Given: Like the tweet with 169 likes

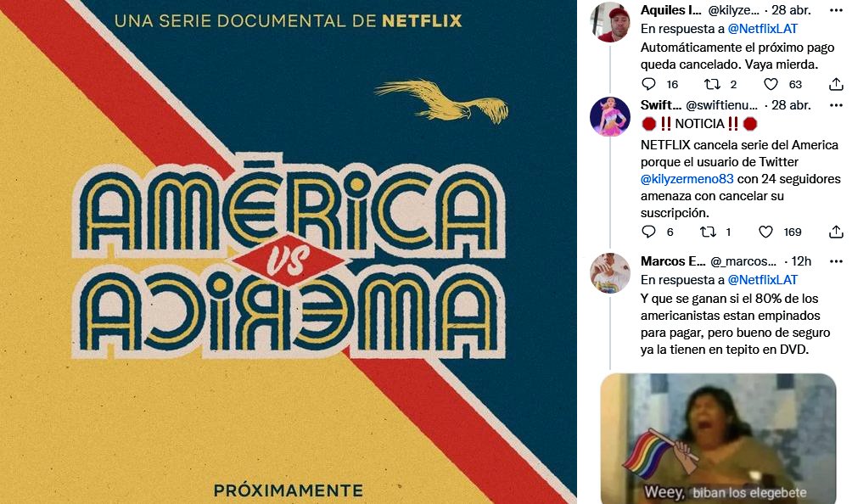Looking at the screenshot, I should (765, 232).
